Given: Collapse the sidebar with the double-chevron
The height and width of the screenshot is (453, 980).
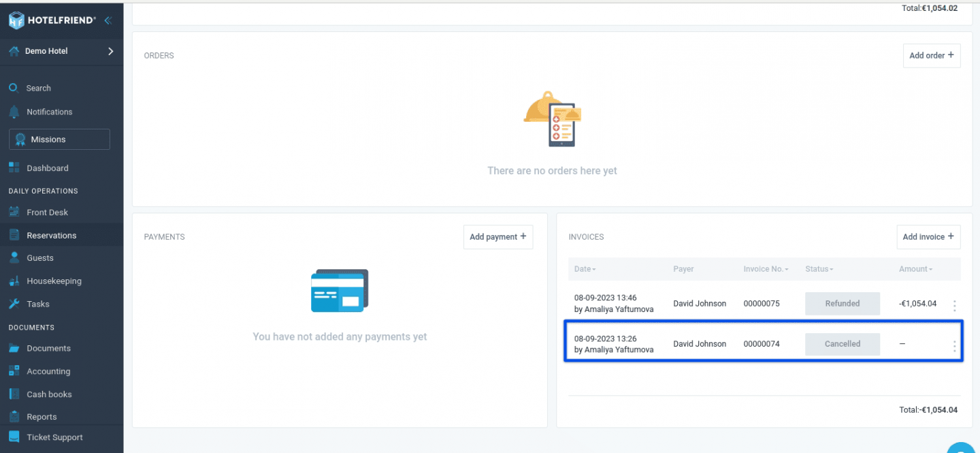Looking at the screenshot, I should click(108, 20).
